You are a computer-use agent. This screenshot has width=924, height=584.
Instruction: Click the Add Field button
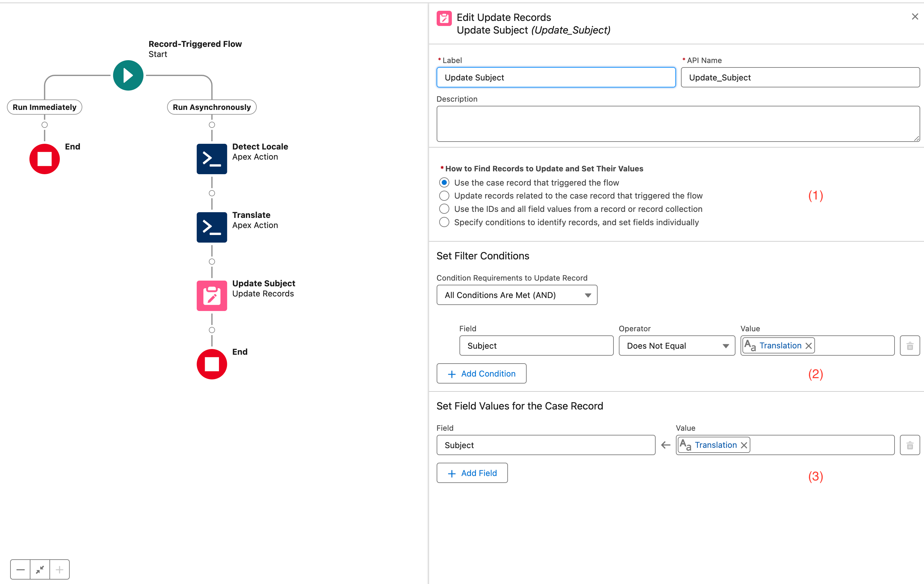[x=472, y=473]
